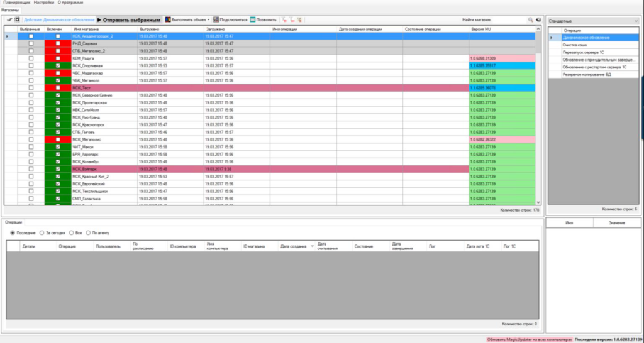This screenshot has height=343, width=644.
Task: Click Подключиться button text
Action: 233,19
